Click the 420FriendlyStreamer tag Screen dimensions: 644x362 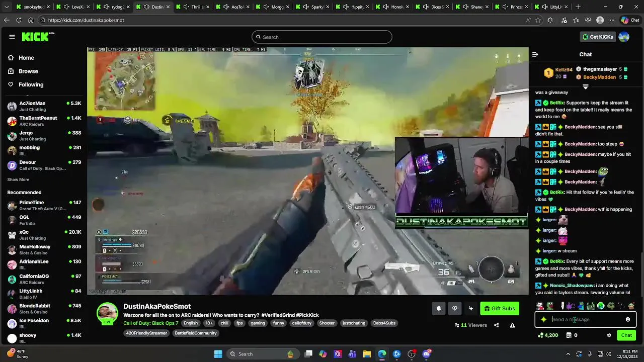coord(146,333)
